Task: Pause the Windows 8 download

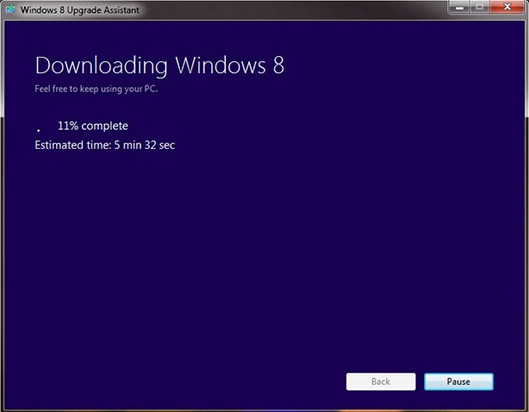Action: click(458, 382)
